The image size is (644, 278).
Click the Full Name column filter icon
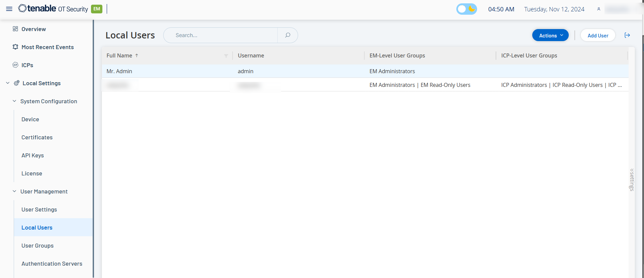tap(226, 56)
